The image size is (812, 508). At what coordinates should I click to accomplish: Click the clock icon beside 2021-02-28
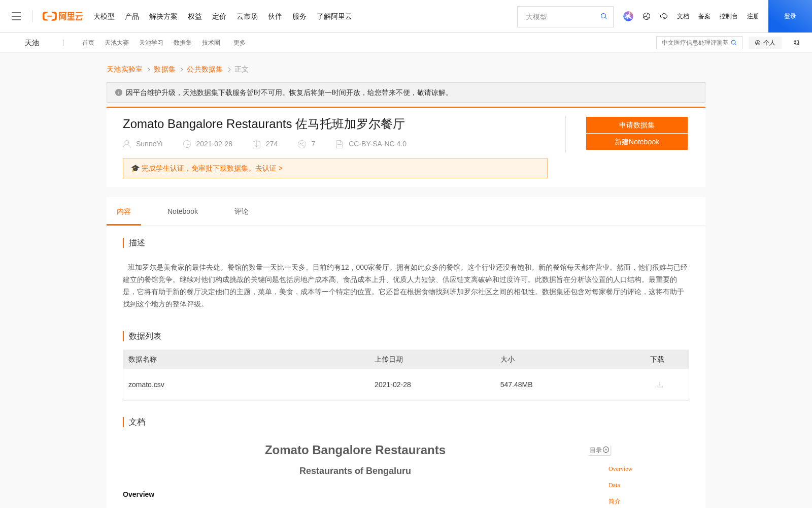(x=187, y=144)
